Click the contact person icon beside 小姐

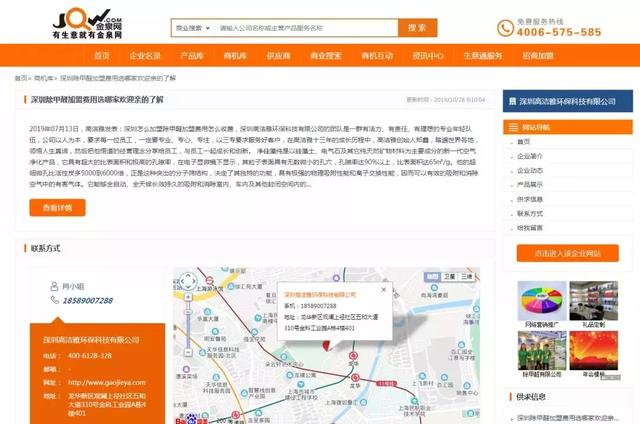point(54,286)
